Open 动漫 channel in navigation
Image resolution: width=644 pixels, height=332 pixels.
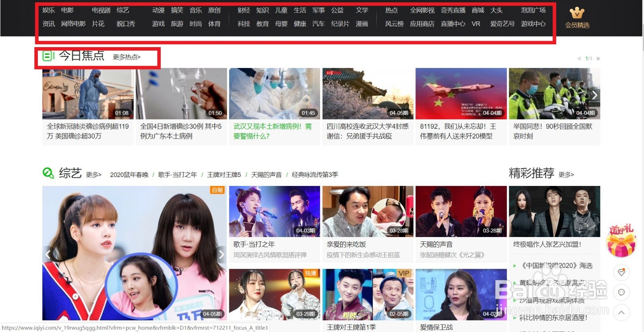click(x=159, y=10)
